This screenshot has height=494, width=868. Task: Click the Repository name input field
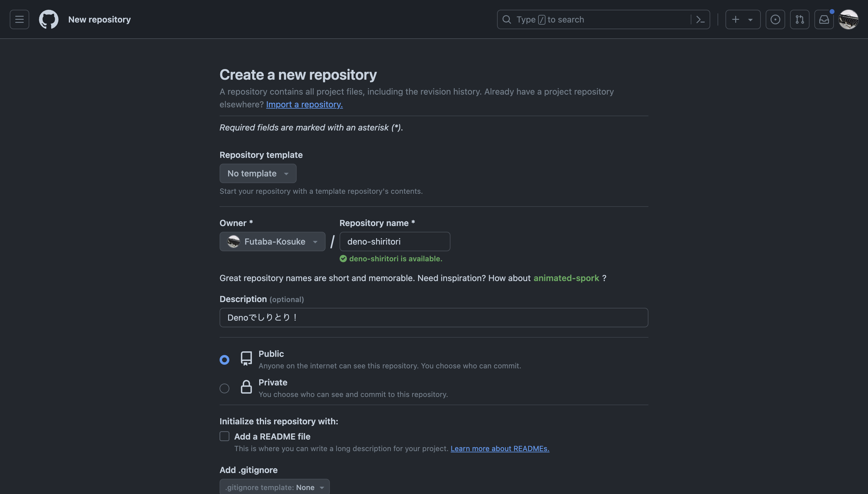point(395,242)
